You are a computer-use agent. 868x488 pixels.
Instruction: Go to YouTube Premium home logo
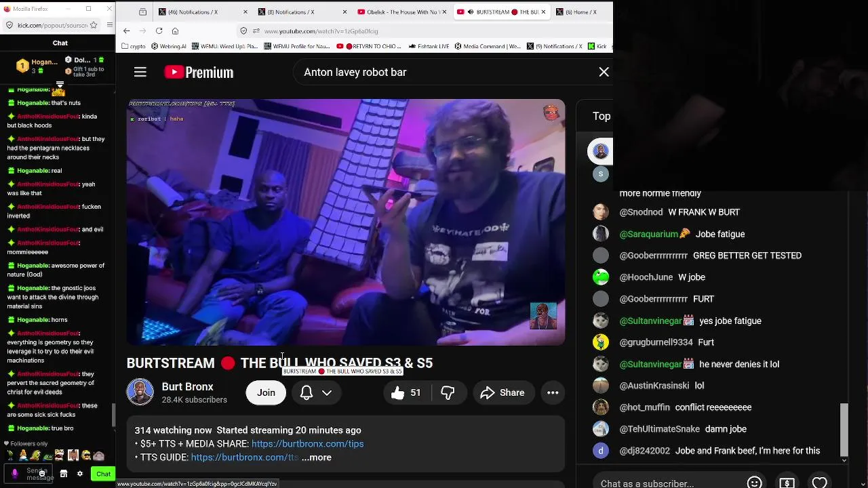click(x=199, y=72)
